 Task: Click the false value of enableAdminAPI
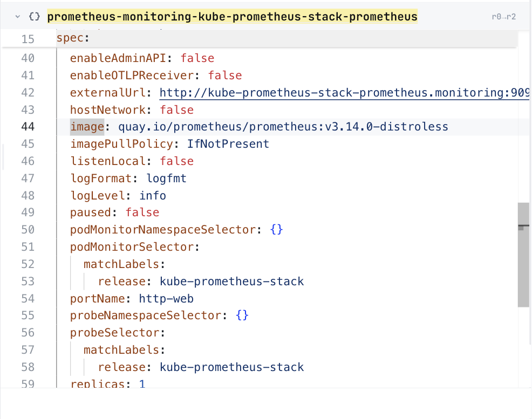click(x=197, y=58)
